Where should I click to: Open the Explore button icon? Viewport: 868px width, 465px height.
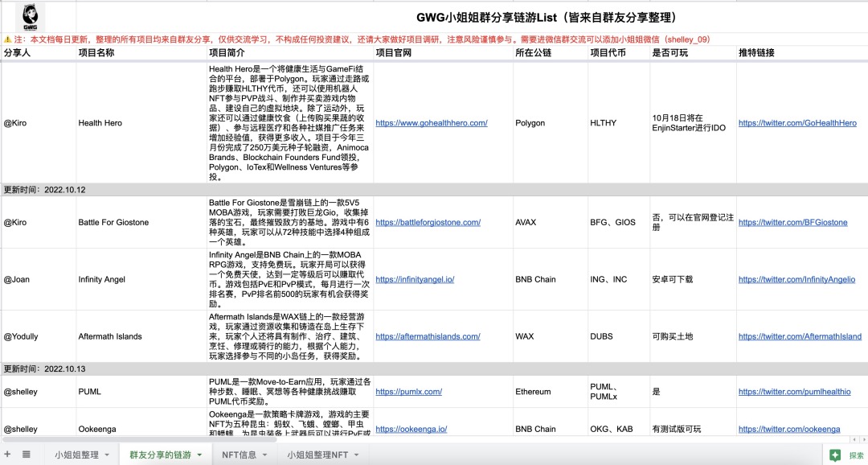[x=835, y=455]
